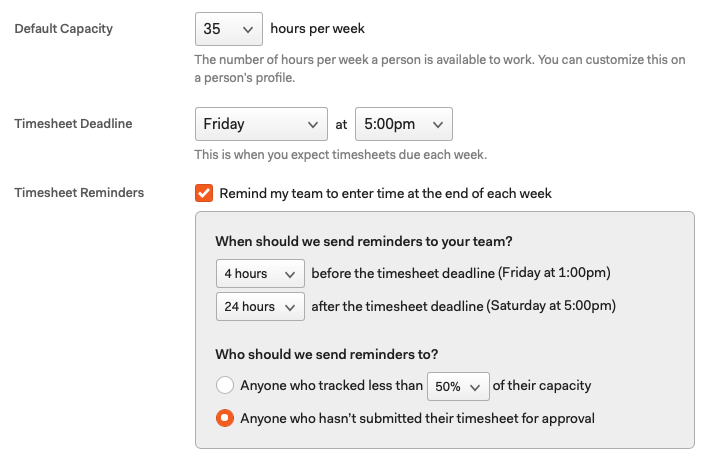Click the "Default Capacity" setting label
710x464 pixels.
coord(64,29)
